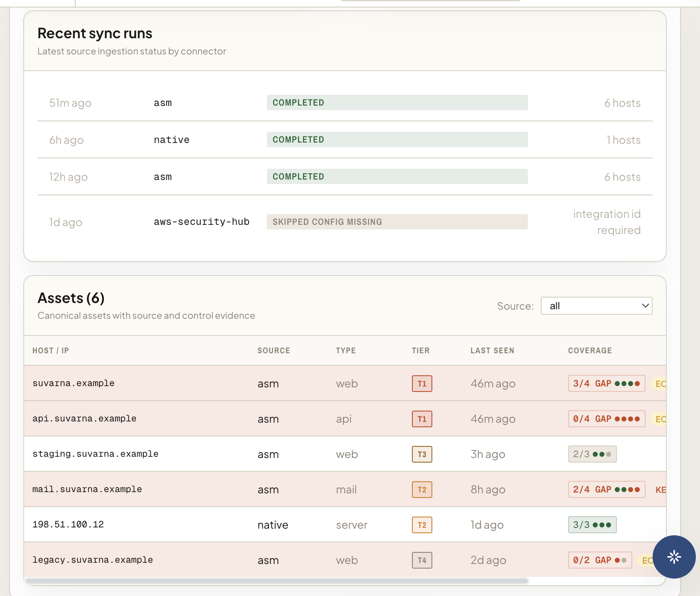Click the T2 tier badge for mail.suvarna.example

pyautogui.click(x=422, y=490)
